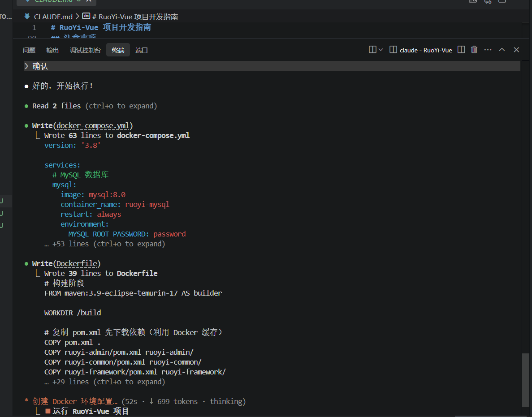Click 'MYSQL_ROOT_PASSWORD: password' line

pyautogui.click(x=127, y=234)
